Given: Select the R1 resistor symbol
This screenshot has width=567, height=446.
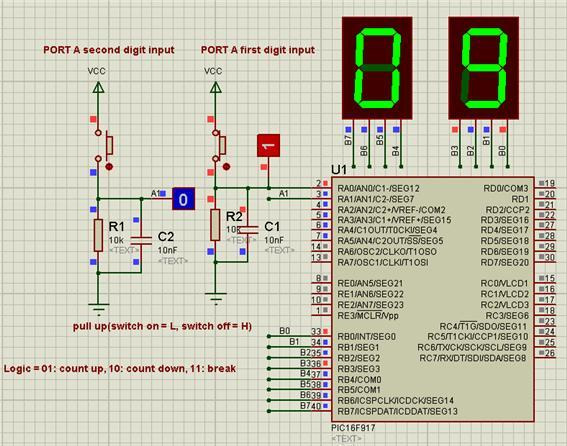Looking at the screenshot, I should pos(98,235).
